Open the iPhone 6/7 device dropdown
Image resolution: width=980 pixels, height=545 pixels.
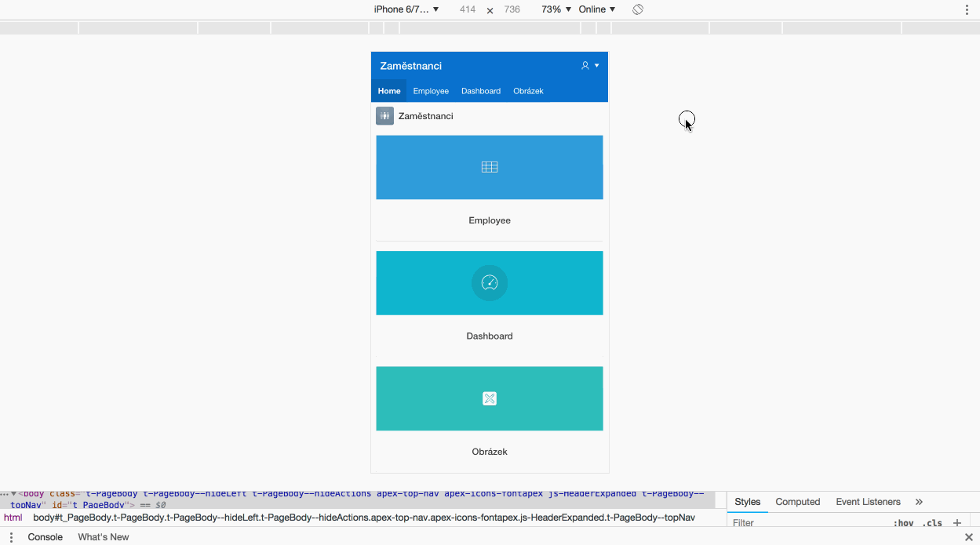(406, 9)
